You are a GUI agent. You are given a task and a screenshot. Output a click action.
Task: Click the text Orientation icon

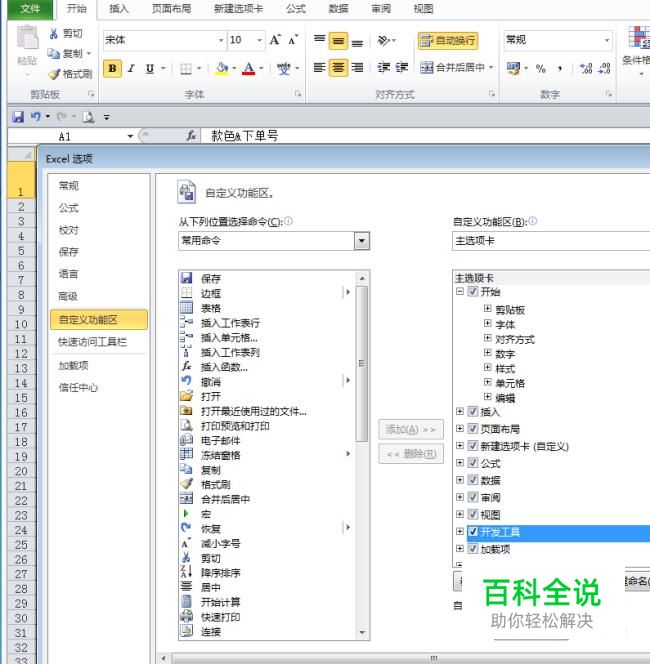pyautogui.click(x=384, y=41)
